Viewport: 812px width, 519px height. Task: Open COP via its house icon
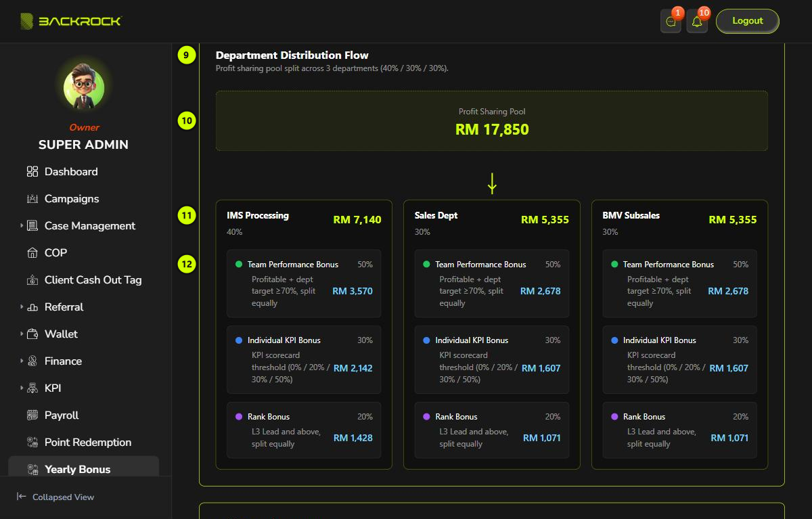pyautogui.click(x=32, y=253)
